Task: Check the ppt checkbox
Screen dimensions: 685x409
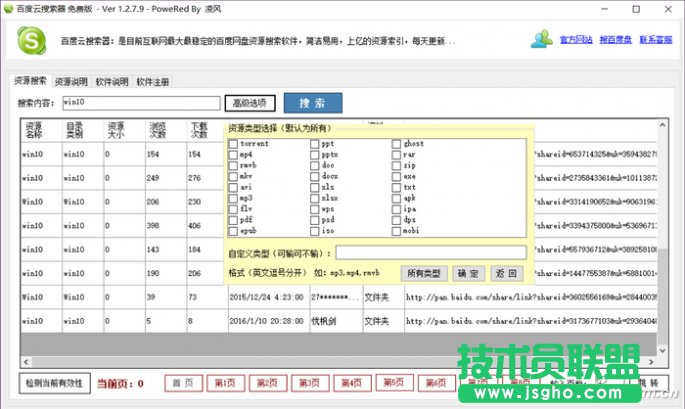Action: pyautogui.click(x=315, y=144)
